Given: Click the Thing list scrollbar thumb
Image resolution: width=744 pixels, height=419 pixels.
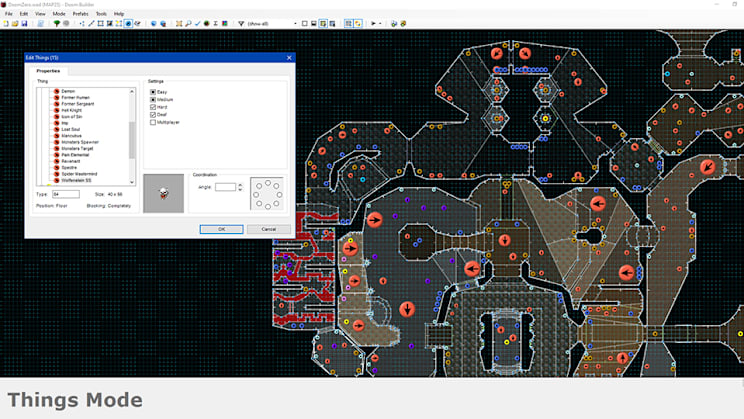Looking at the screenshot, I should (x=132, y=140).
